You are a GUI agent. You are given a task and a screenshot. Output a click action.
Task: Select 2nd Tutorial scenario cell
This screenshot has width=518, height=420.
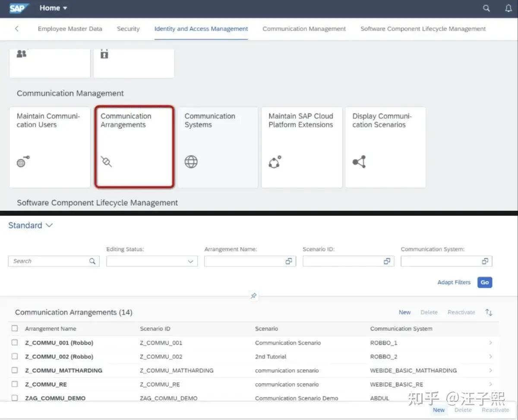pyautogui.click(x=271, y=357)
